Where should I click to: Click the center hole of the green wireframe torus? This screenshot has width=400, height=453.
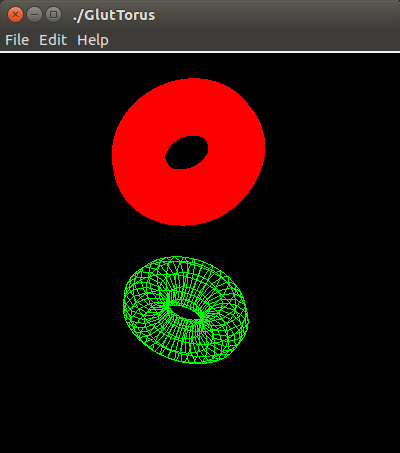pyautogui.click(x=185, y=313)
